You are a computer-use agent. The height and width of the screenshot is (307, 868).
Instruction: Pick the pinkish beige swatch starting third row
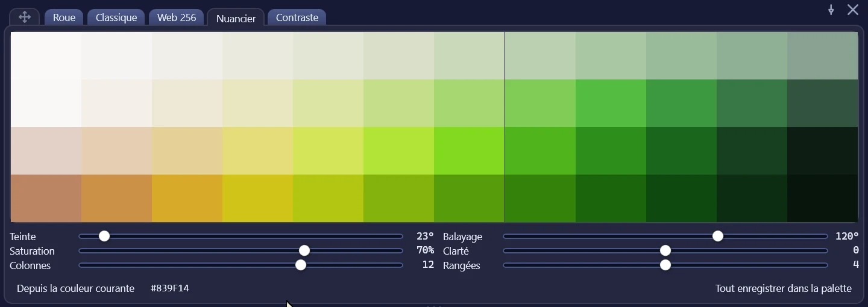tap(46, 151)
